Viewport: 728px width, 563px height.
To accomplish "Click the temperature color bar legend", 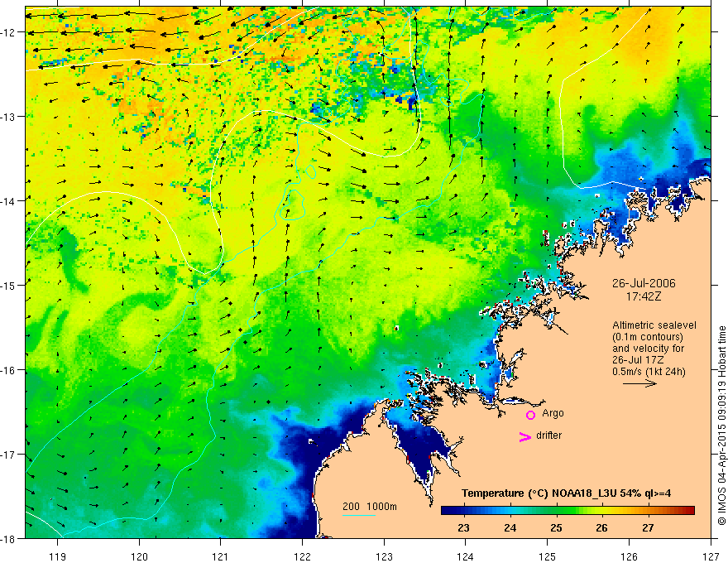I will point(568,511).
